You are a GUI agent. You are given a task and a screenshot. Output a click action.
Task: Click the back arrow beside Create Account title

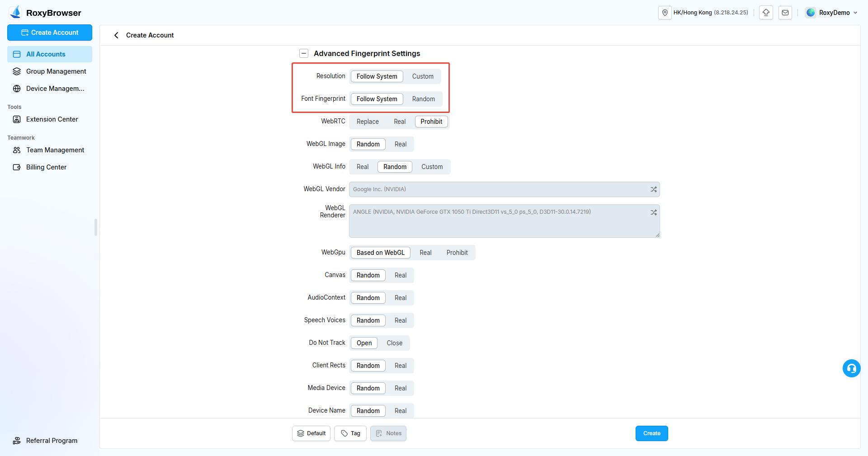tap(116, 35)
